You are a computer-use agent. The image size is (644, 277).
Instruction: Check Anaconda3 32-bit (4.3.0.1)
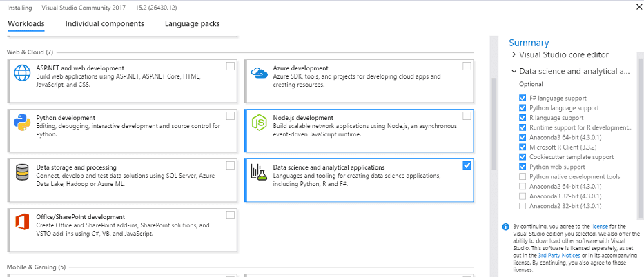coord(523,196)
